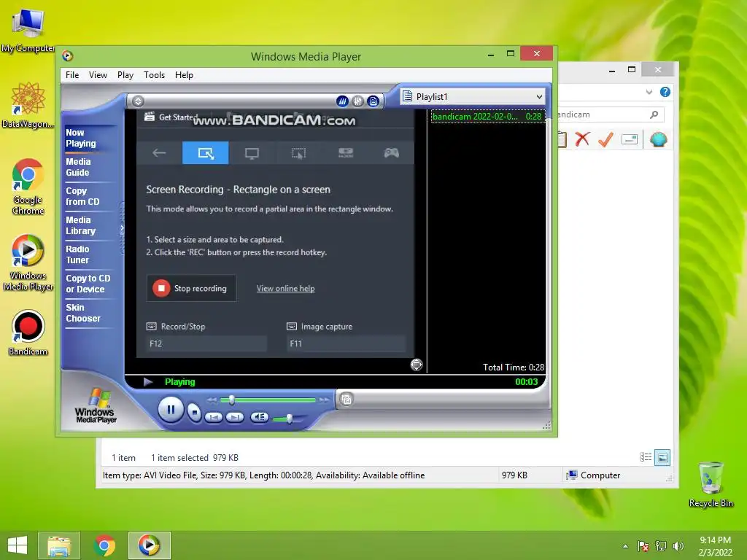This screenshot has width=747, height=560.
Task: Click the 979 KB status bar size
Action: [514, 475]
